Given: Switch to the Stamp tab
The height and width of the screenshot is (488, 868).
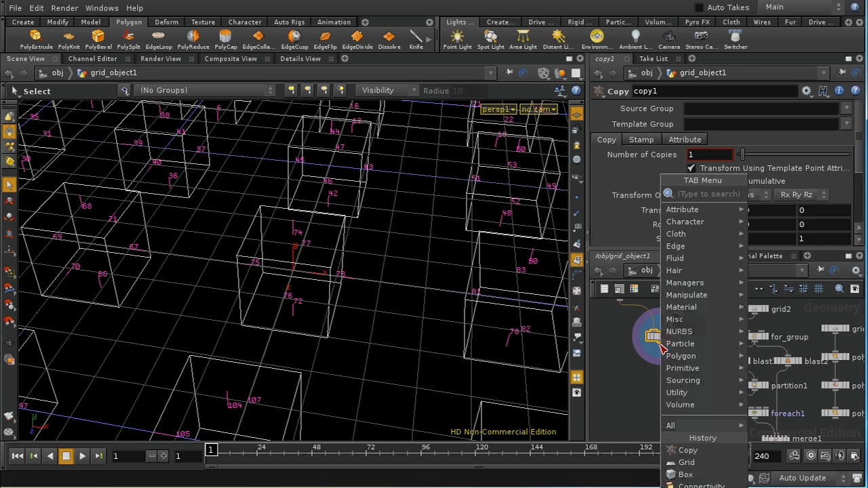Looking at the screenshot, I should point(641,140).
